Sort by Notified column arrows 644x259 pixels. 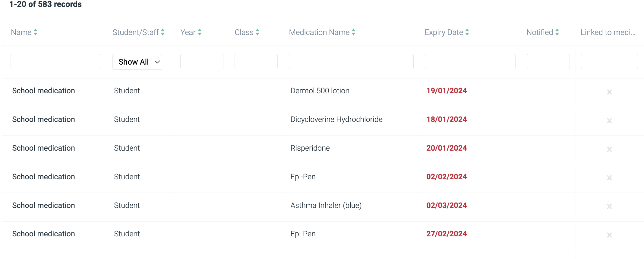557,32
